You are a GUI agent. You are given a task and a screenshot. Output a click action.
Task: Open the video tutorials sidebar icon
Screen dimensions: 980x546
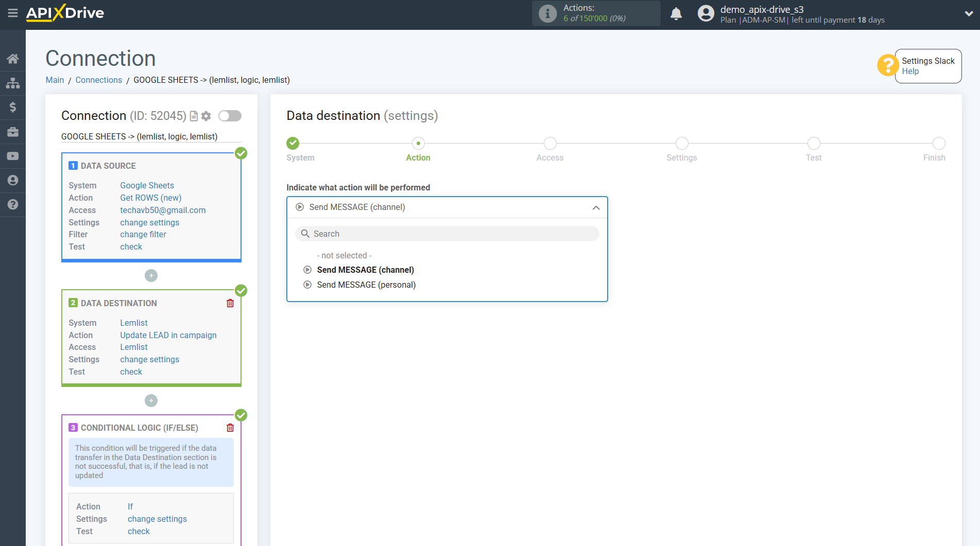pyautogui.click(x=13, y=156)
